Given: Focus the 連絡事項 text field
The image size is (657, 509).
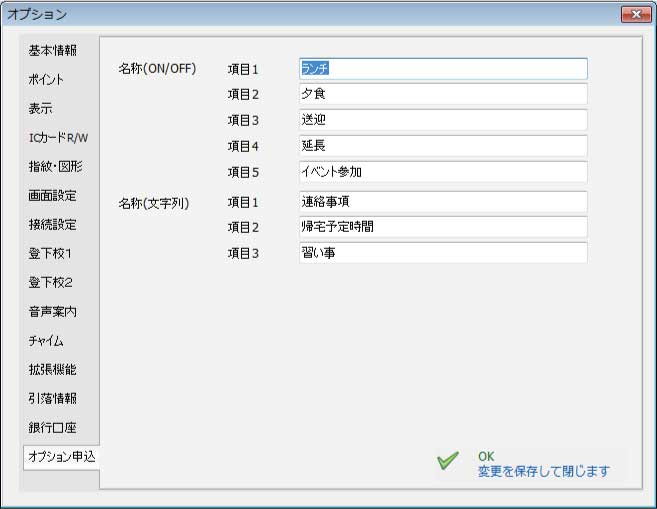Looking at the screenshot, I should click(x=442, y=202).
